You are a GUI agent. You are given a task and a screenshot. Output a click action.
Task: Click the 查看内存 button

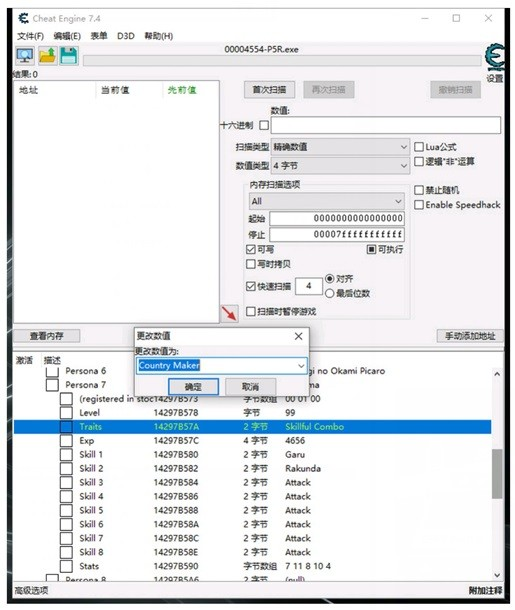[x=47, y=336]
